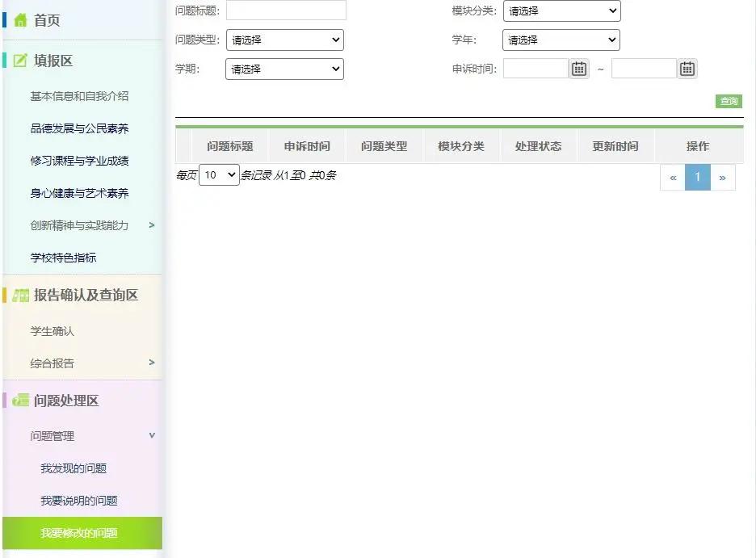Change the per-page count dropdown showing 10

[218, 174]
